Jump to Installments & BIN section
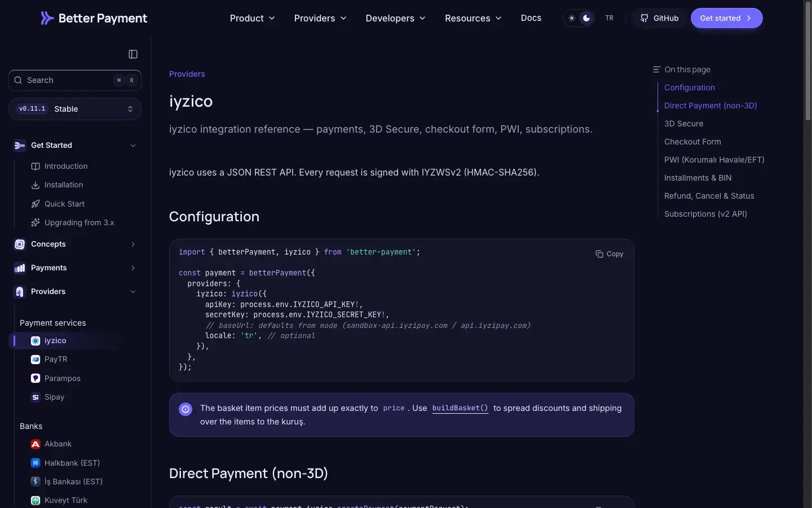 point(698,178)
